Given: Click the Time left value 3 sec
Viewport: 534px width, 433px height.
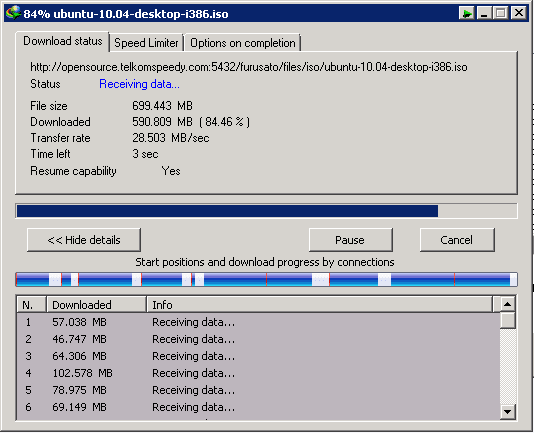Looking at the screenshot, I should (145, 154).
